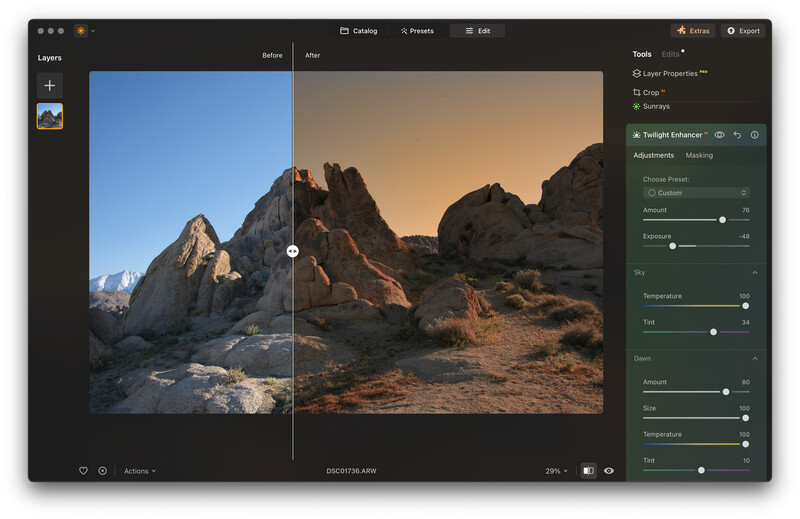Viewport: 800px width, 519px height.
Task: Click the Exposure value -48
Action: [744, 236]
